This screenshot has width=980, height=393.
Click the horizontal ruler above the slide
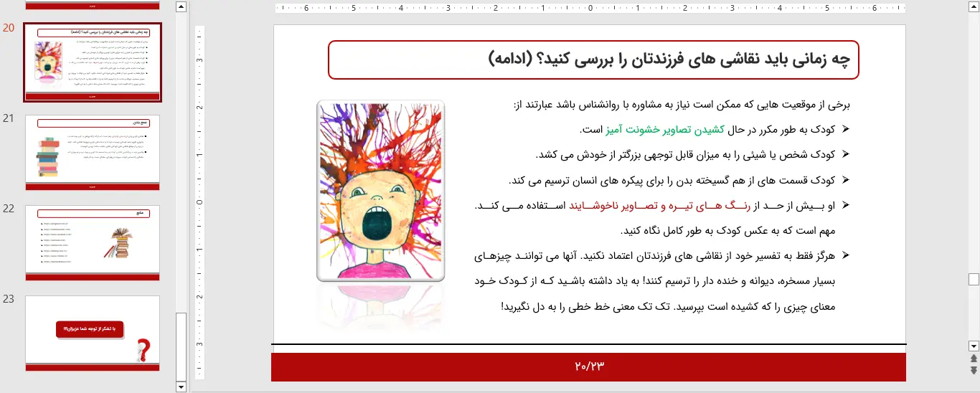590,9
